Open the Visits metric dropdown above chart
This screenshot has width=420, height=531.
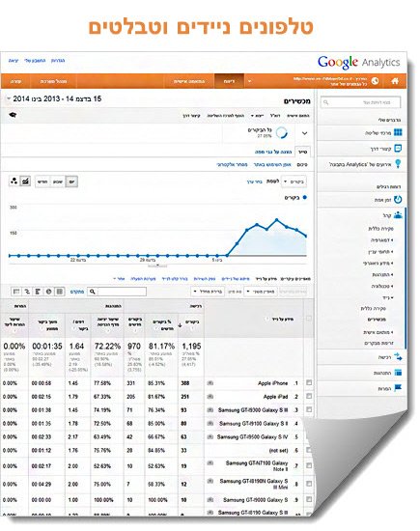click(294, 182)
